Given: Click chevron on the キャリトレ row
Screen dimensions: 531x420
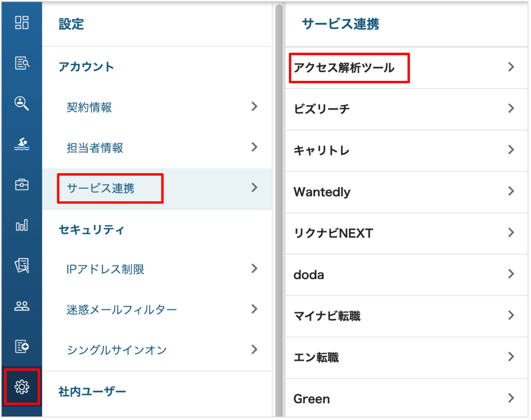Looking at the screenshot, I should pos(511,150).
